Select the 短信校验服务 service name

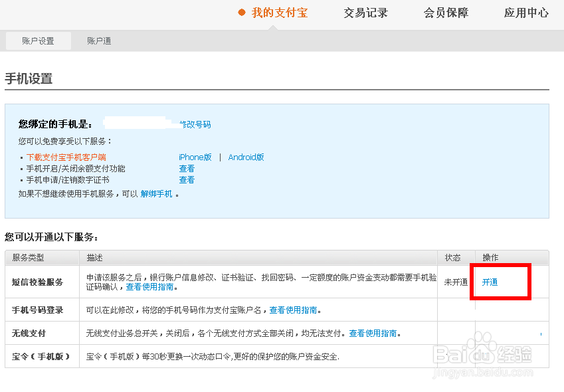pos(37,282)
